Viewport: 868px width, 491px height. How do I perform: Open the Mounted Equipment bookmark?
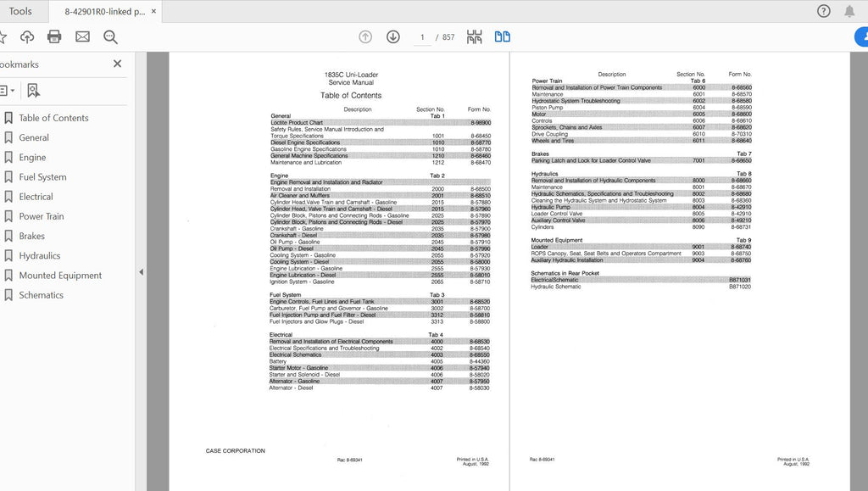click(x=60, y=276)
